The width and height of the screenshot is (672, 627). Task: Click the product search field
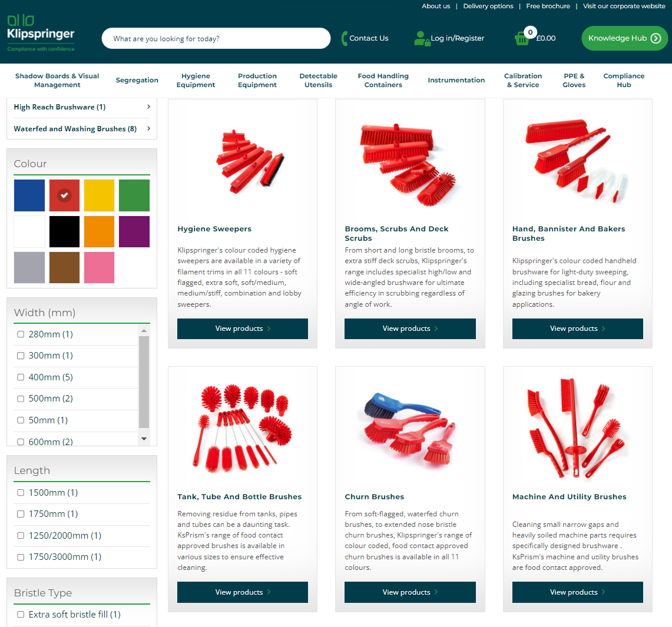click(216, 38)
